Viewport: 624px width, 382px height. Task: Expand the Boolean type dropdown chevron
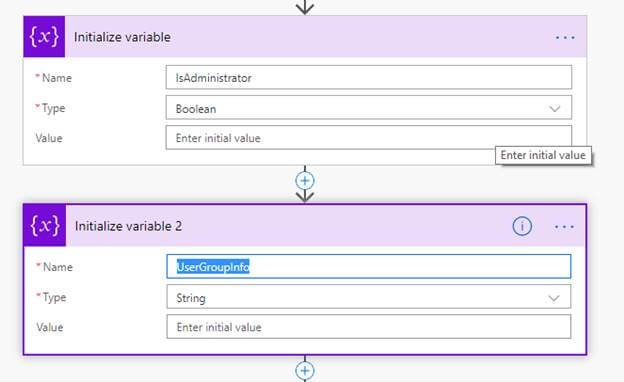click(x=555, y=108)
